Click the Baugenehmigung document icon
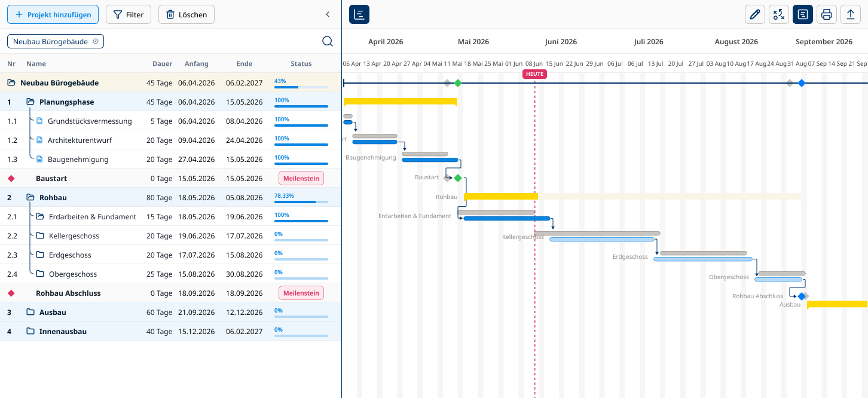868x398 pixels. 40,159
